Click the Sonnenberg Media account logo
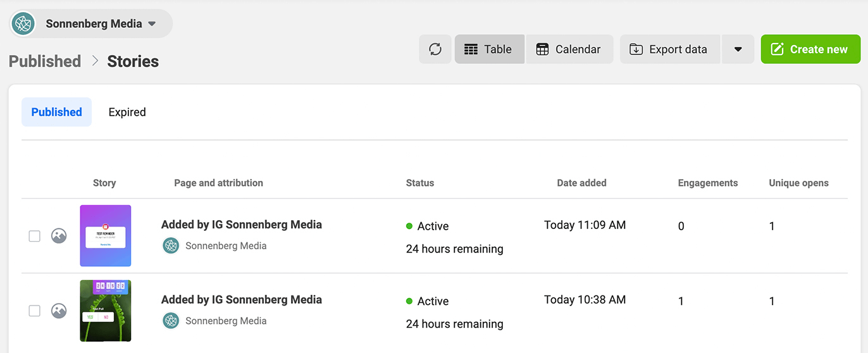The width and height of the screenshot is (868, 353). [23, 24]
